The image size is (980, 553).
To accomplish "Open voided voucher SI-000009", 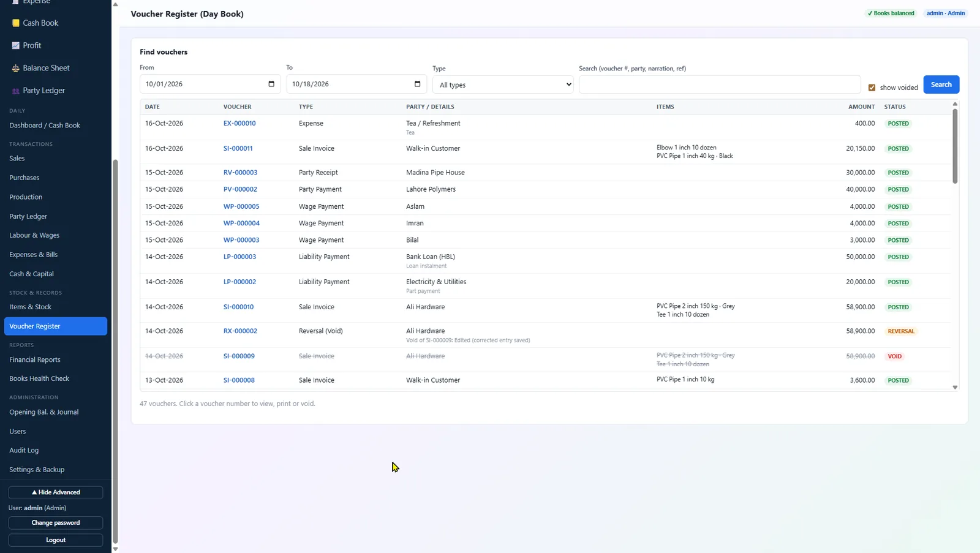I will (x=239, y=356).
